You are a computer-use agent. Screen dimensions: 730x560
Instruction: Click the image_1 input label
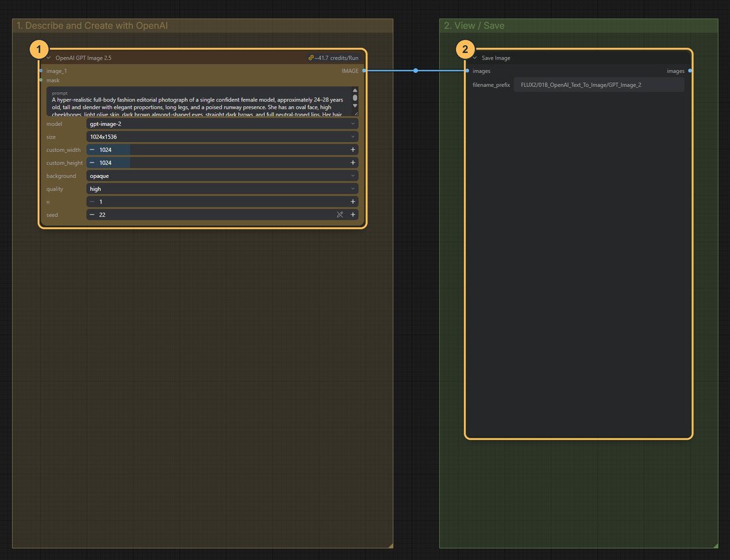click(56, 71)
